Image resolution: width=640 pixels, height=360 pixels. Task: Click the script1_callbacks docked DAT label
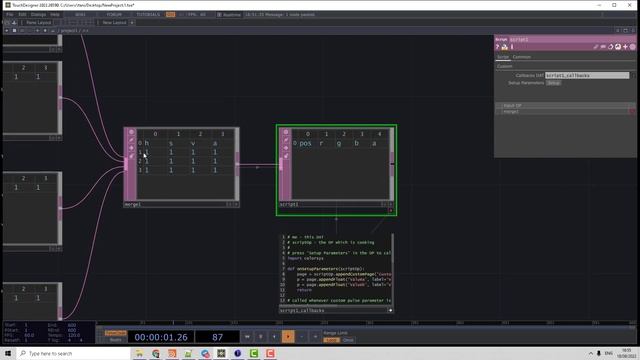point(302,311)
